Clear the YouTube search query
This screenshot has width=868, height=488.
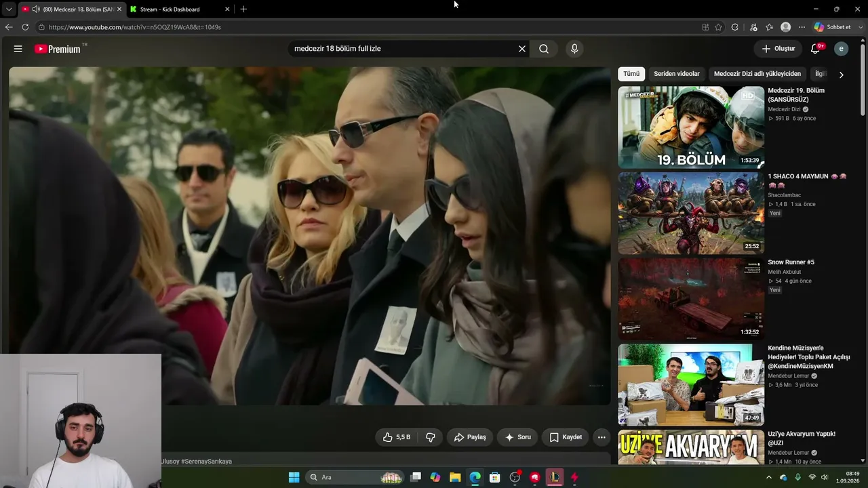pyautogui.click(x=522, y=49)
